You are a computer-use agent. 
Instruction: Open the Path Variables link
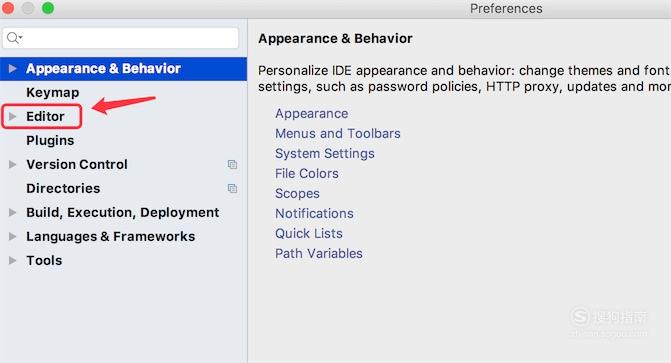(x=319, y=253)
